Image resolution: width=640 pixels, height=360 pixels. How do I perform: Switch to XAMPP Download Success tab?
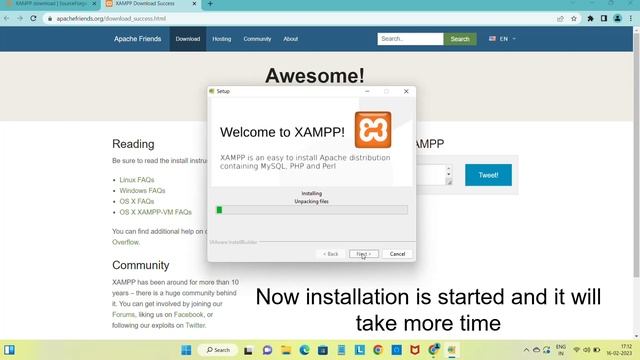(145, 4)
